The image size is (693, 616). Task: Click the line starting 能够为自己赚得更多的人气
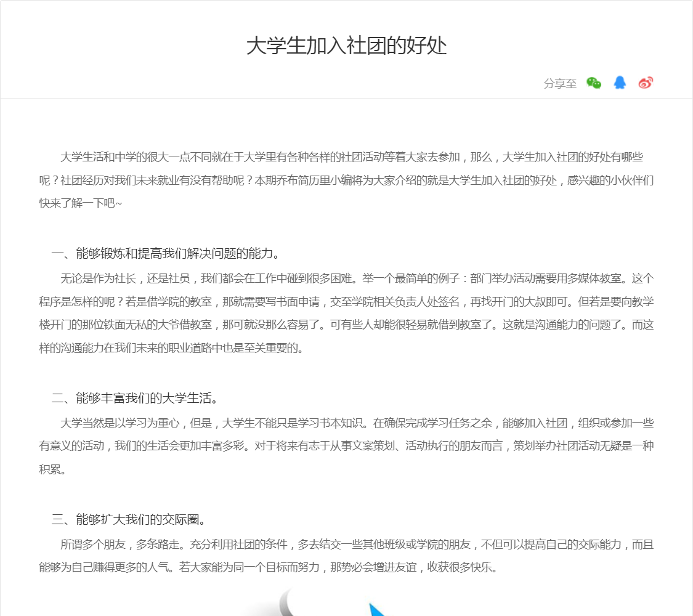pos(269,567)
